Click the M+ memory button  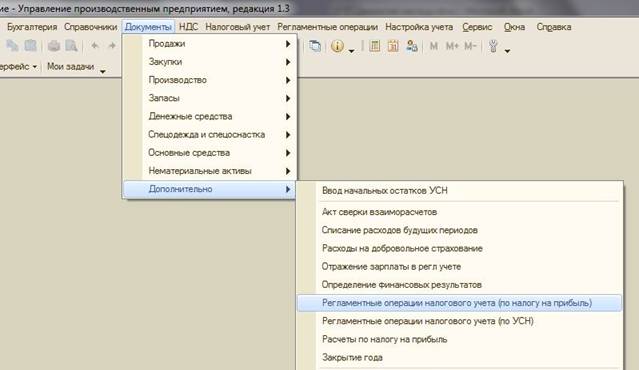452,46
